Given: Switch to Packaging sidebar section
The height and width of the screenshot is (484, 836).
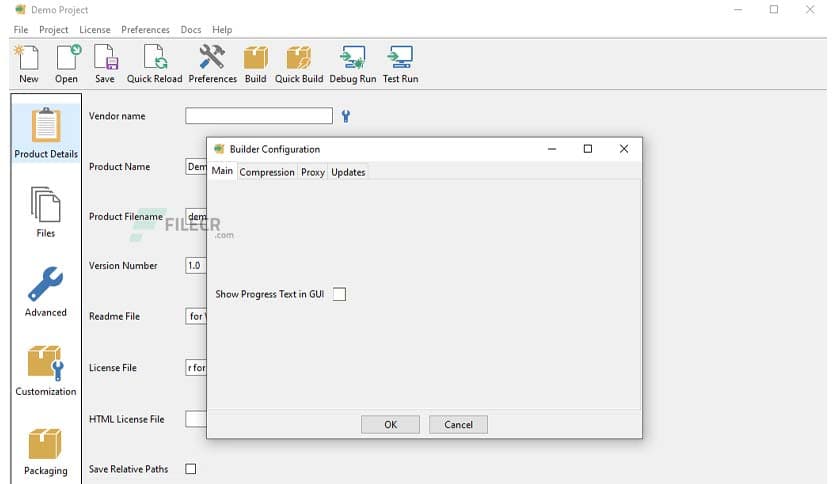Looking at the screenshot, I should click(x=46, y=450).
